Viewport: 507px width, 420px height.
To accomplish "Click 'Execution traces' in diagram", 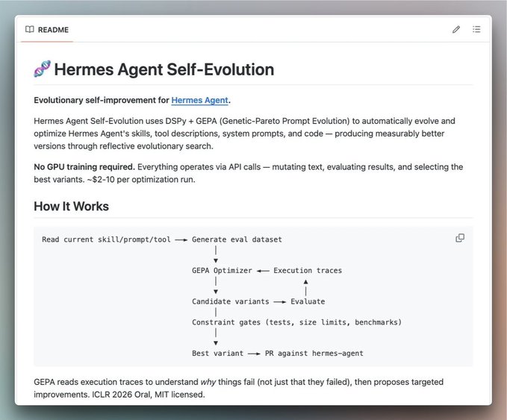I will click(308, 270).
